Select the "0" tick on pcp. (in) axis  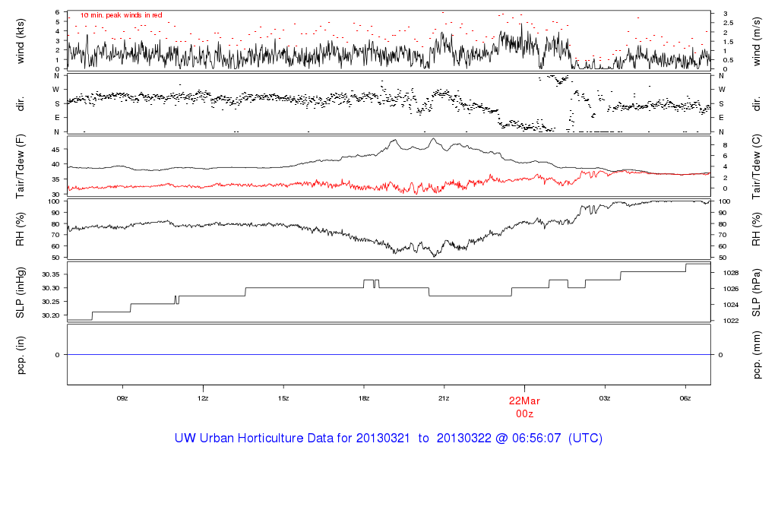click(x=58, y=355)
